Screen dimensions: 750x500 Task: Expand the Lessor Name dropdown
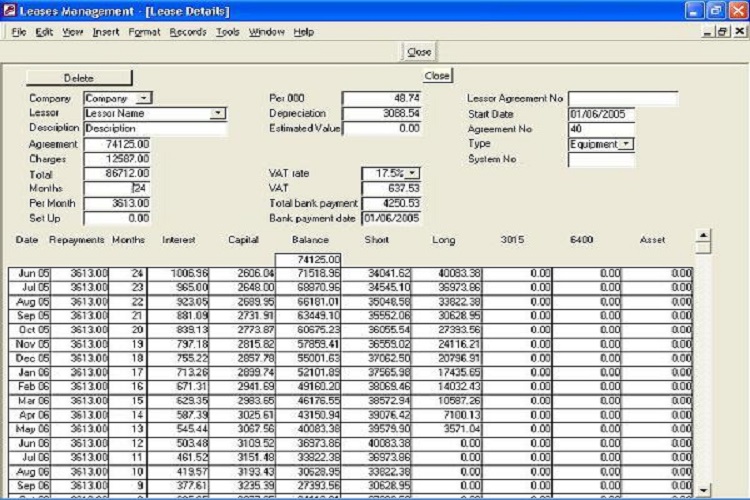218,113
